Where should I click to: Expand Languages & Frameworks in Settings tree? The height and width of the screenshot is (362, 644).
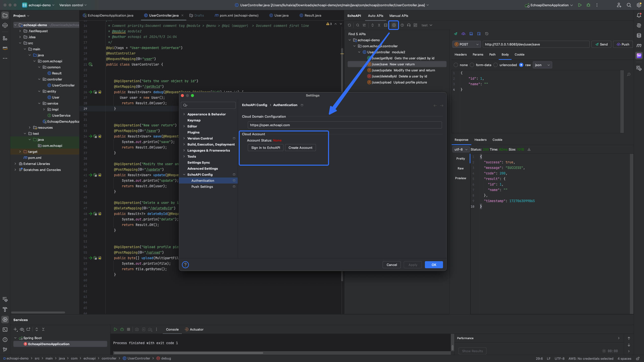(184, 150)
